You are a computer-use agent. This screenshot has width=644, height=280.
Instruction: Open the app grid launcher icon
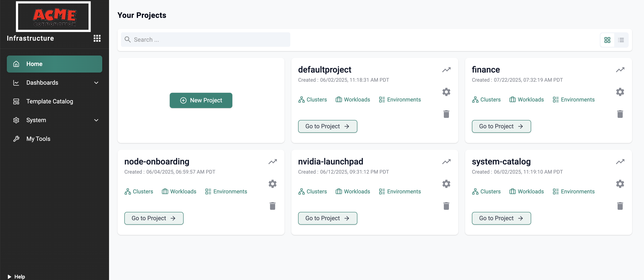tap(97, 38)
